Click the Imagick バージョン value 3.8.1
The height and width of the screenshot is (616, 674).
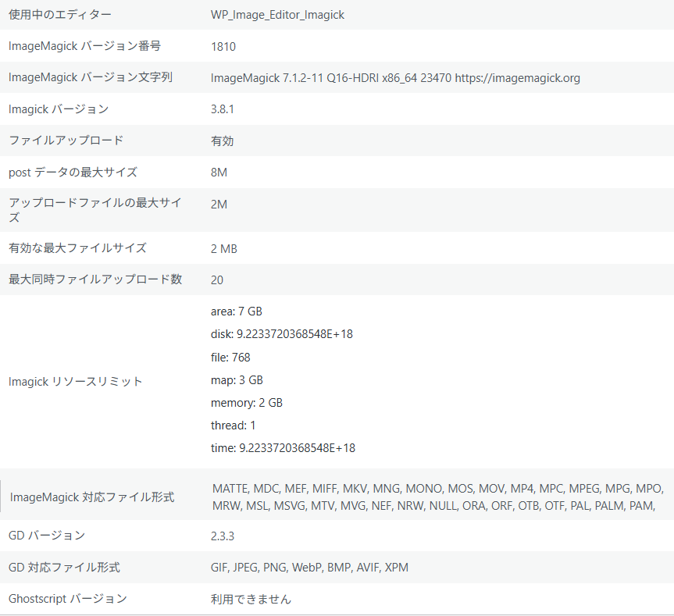click(x=223, y=109)
